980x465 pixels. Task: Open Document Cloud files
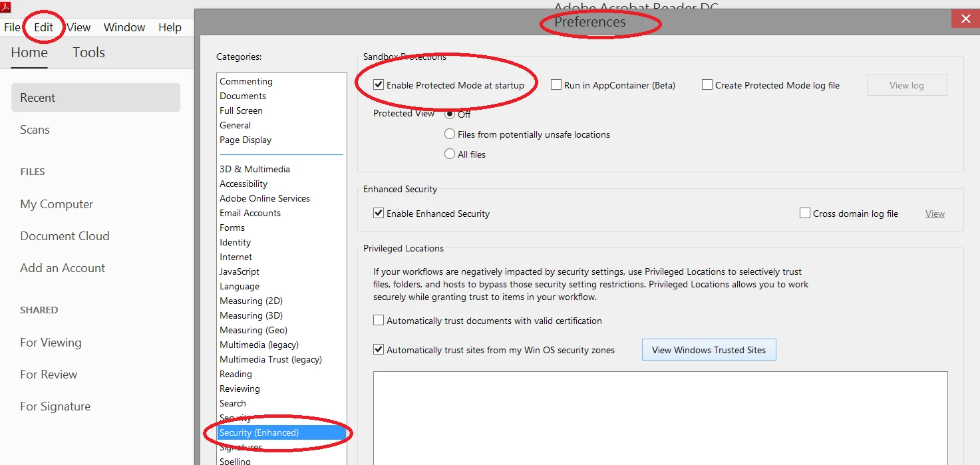(65, 236)
